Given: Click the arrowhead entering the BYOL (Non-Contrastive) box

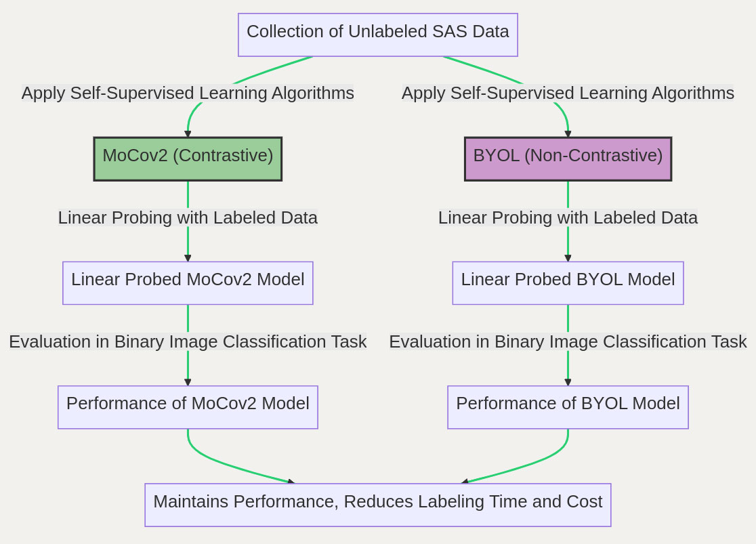Looking at the screenshot, I should point(568,134).
